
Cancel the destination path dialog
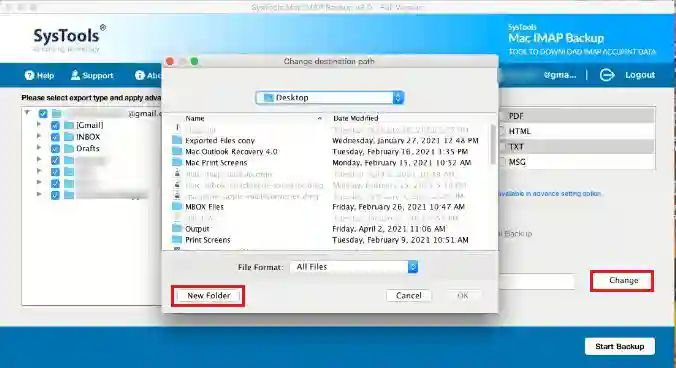tap(409, 296)
